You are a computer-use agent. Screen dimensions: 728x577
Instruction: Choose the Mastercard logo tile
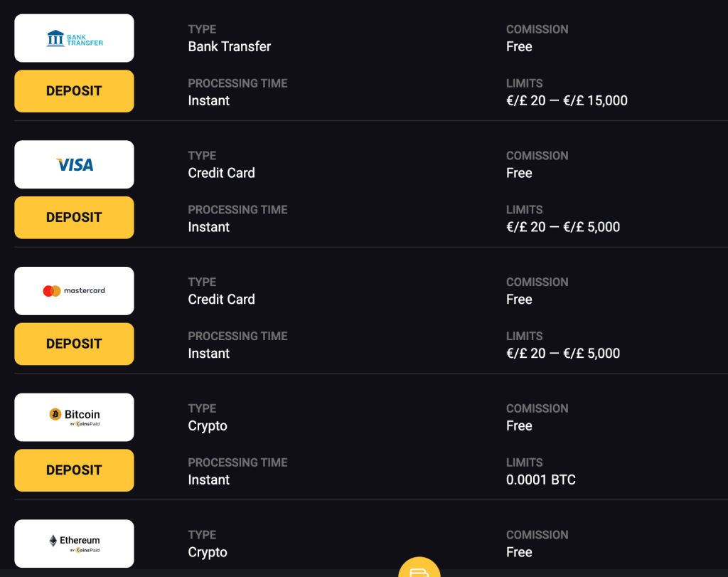74,291
